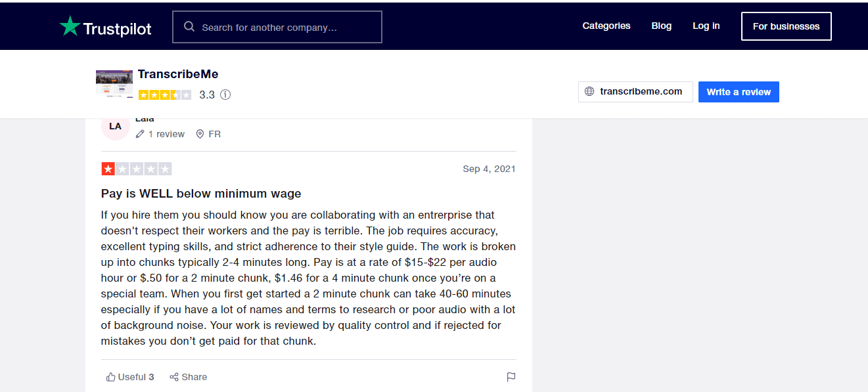
Task: Open the Log in page
Action: [706, 26]
